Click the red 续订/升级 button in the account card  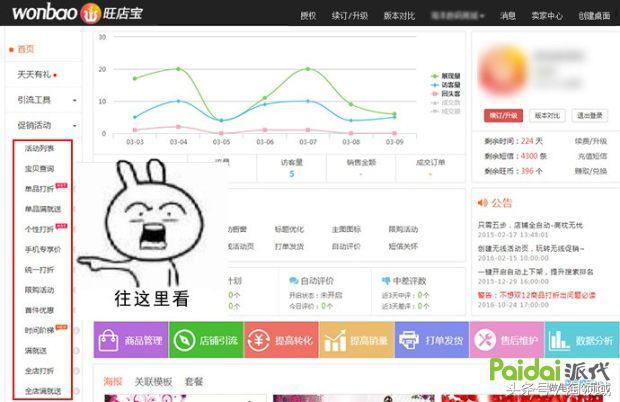pyautogui.click(x=503, y=115)
